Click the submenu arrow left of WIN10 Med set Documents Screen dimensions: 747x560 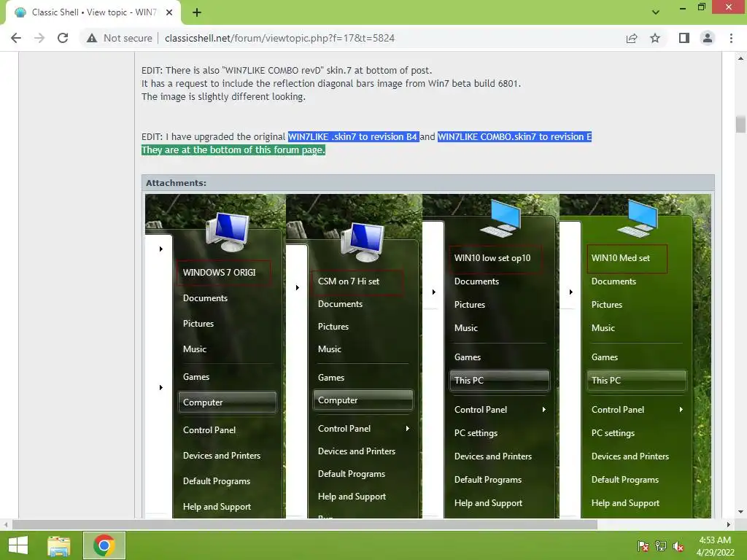(x=570, y=292)
